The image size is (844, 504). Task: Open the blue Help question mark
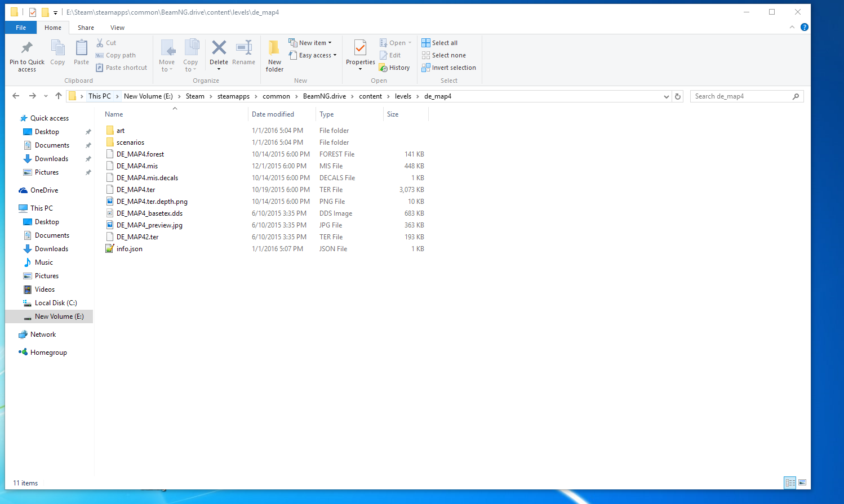point(805,27)
